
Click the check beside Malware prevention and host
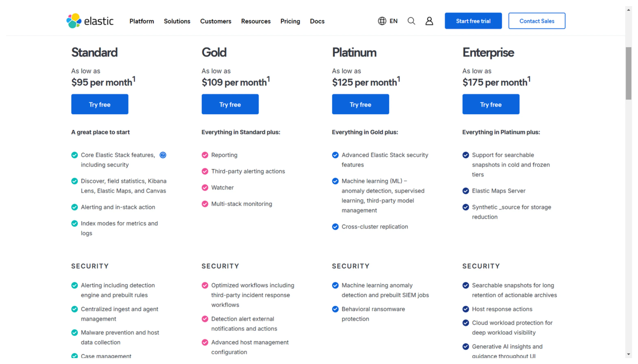coord(74,333)
